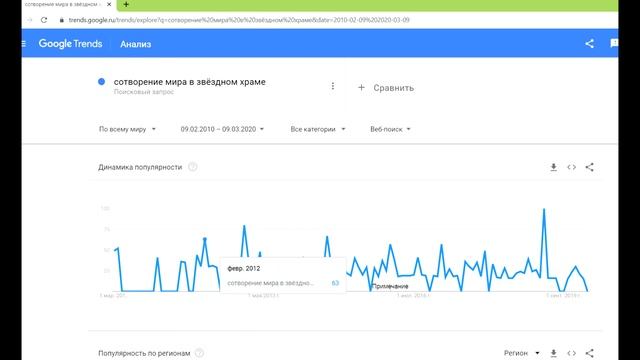Open the Все категории dropdown
Image resolution: width=640 pixels, height=360 pixels.
click(x=318, y=129)
